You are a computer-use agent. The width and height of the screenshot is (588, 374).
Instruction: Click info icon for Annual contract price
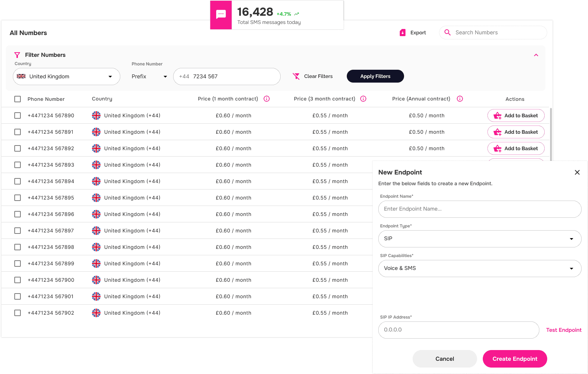coord(460,99)
